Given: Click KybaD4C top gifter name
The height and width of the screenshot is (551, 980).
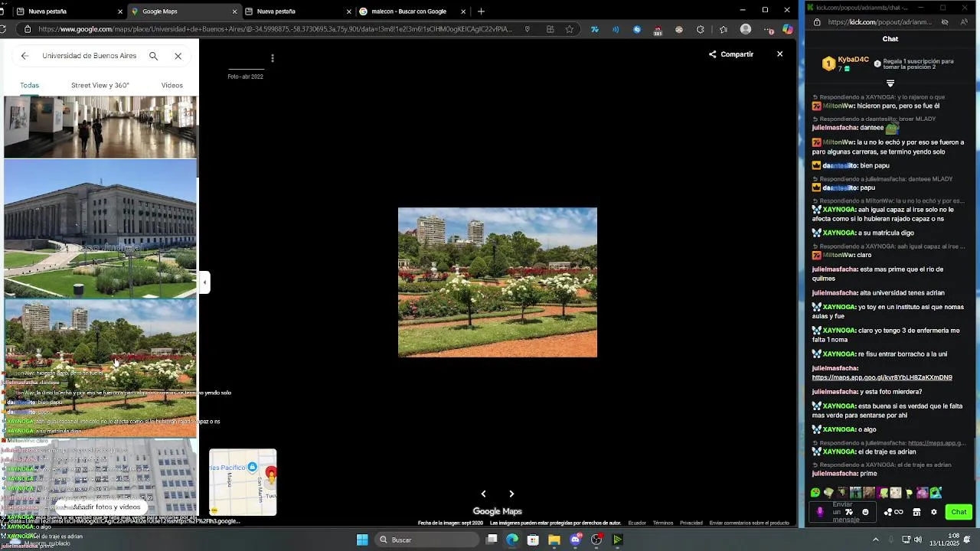Looking at the screenshot, I should [853, 59].
